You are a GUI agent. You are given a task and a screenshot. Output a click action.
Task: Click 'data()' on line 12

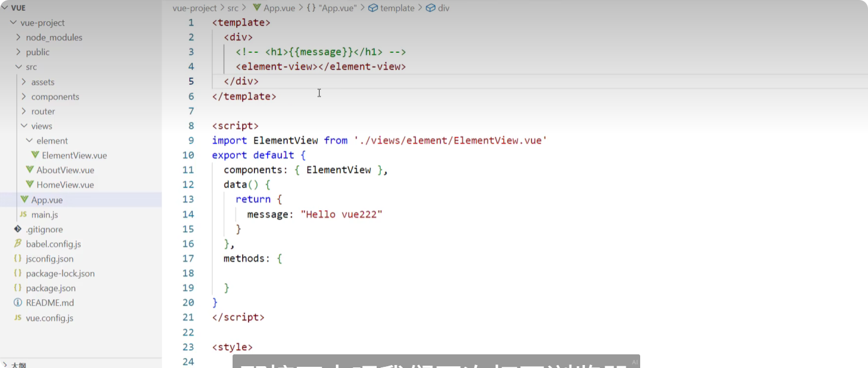[x=241, y=185]
